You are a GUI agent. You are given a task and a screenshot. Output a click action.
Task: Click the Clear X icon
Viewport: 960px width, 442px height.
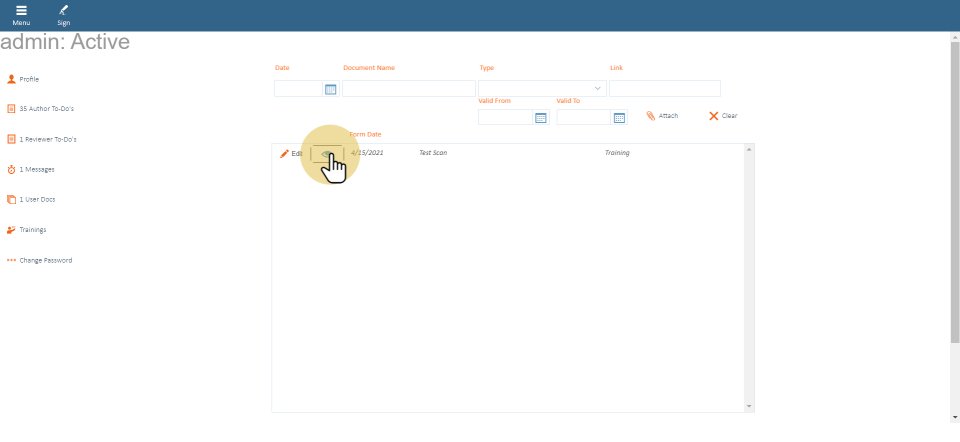pyautogui.click(x=714, y=116)
